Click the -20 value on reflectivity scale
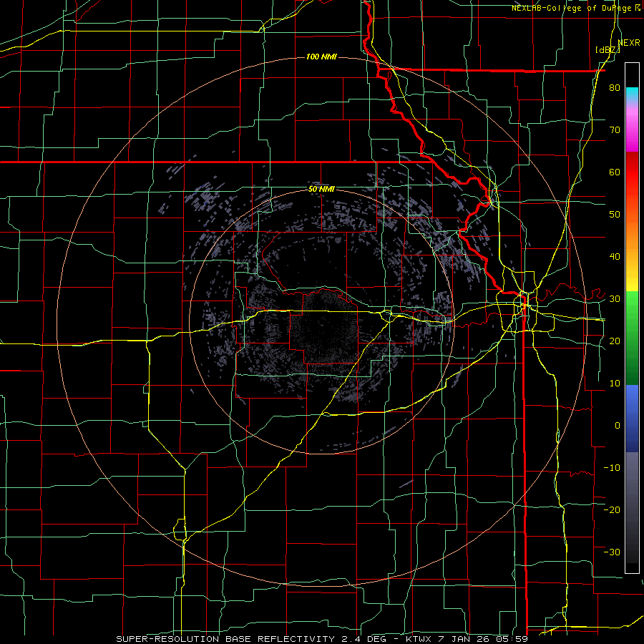The width and height of the screenshot is (644, 644). tap(612, 509)
